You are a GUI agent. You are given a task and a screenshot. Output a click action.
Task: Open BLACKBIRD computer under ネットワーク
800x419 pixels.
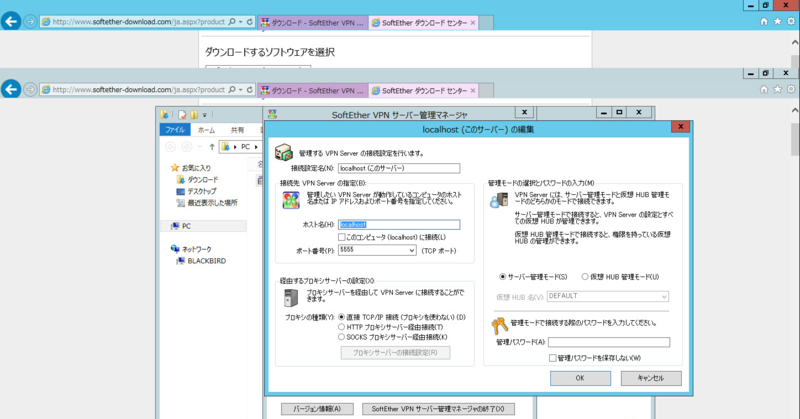coord(201,261)
